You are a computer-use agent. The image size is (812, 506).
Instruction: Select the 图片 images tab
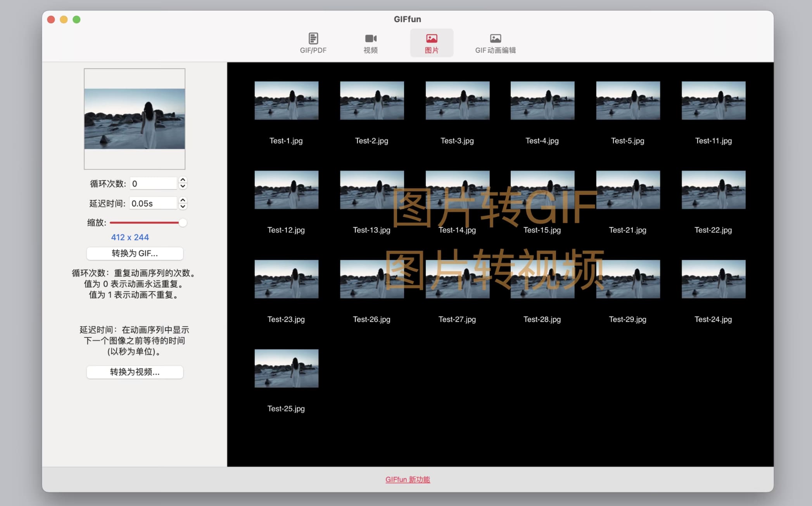pyautogui.click(x=431, y=43)
